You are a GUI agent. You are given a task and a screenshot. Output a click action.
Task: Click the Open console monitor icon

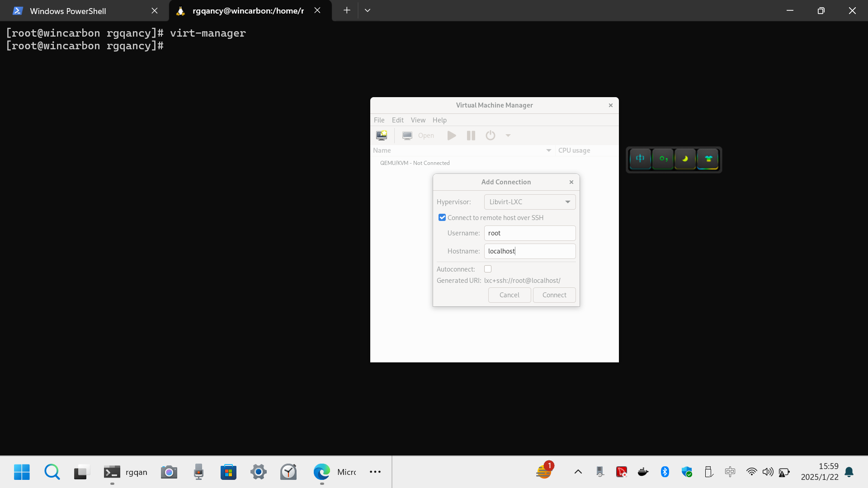pos(407,135)
